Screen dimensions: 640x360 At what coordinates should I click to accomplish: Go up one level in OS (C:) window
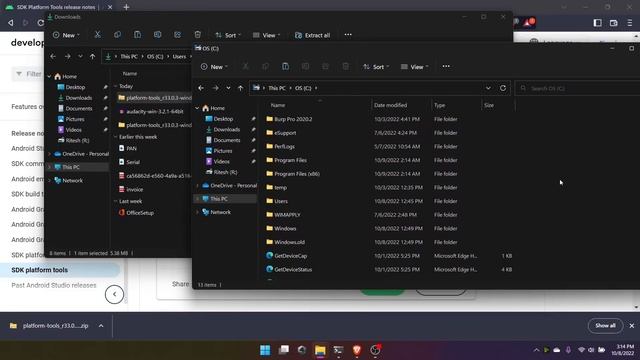240,88
